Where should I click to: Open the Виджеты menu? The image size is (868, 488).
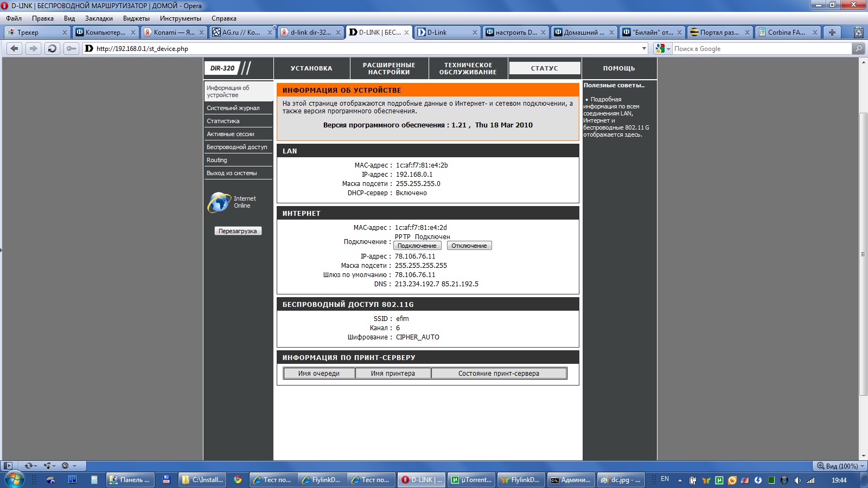click(136, 18)
